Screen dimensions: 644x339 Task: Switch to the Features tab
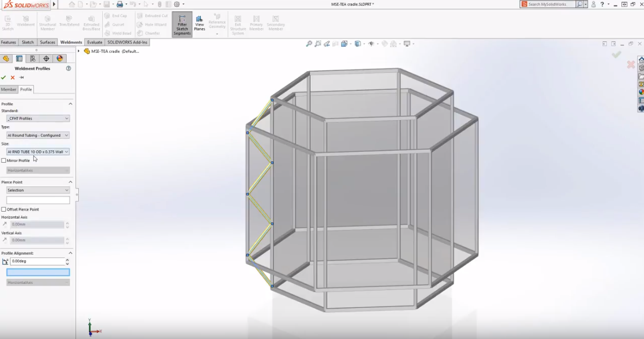pos(8,42)
